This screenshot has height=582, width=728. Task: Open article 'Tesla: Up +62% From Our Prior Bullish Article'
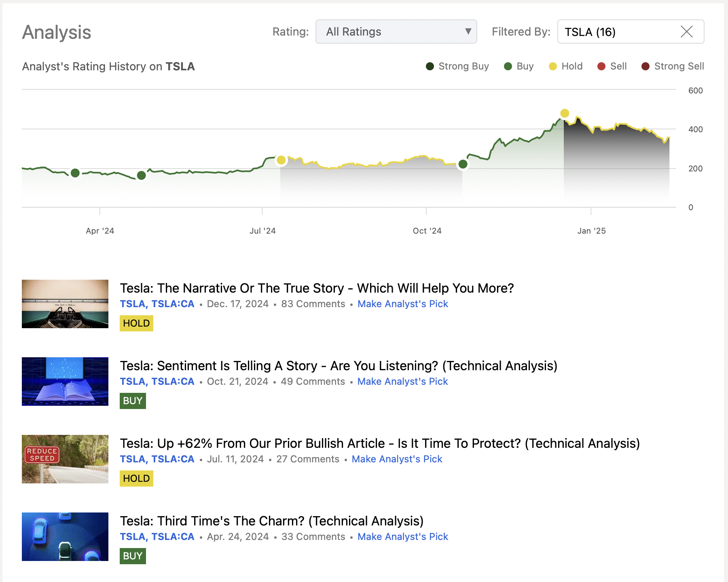click(x=380, y=443)
